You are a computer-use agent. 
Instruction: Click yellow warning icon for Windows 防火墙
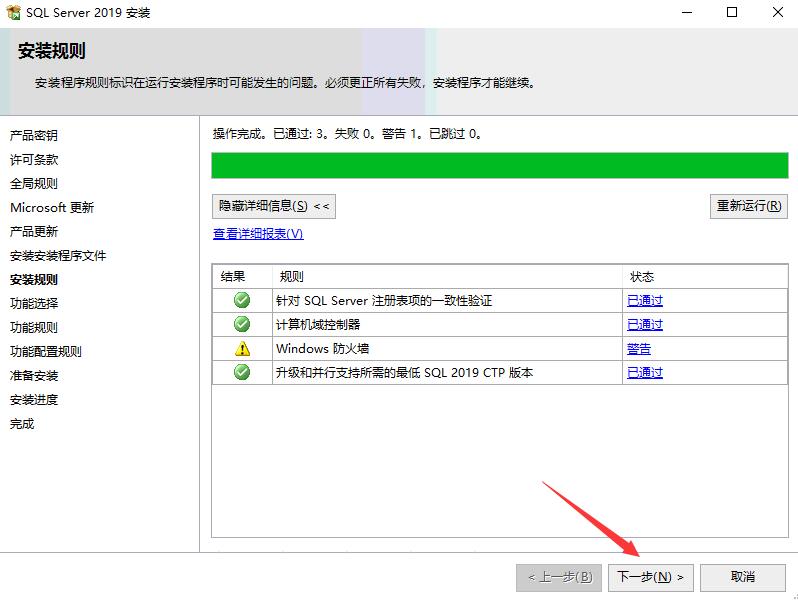coord(242,349)
